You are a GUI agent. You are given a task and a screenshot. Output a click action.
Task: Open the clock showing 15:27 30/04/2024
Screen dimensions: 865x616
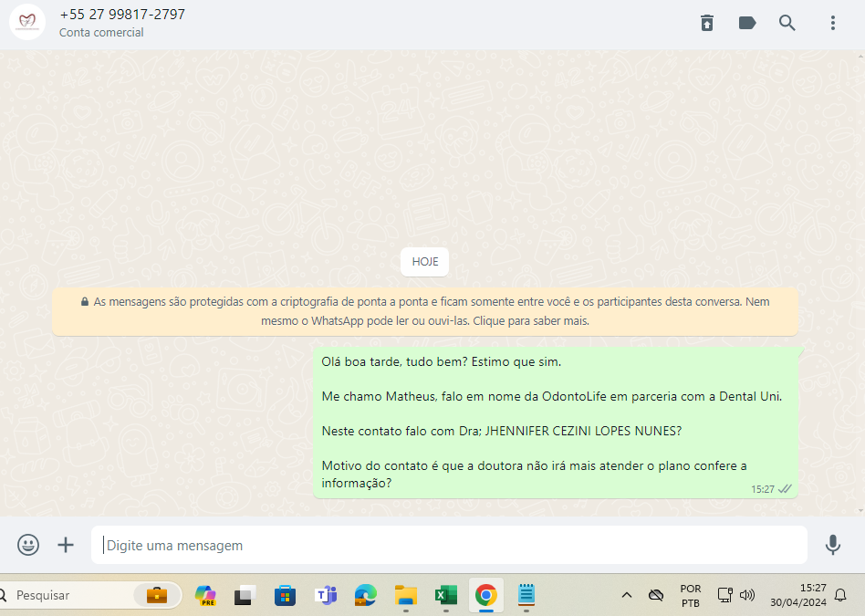click(798, 595)
